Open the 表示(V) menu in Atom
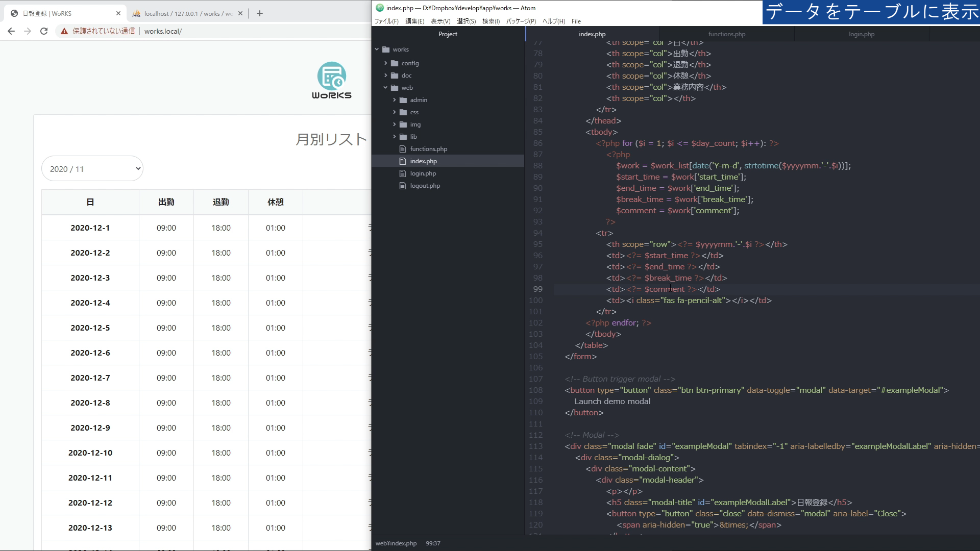Screen dimensions: 980x551 (x=440, y=21)
